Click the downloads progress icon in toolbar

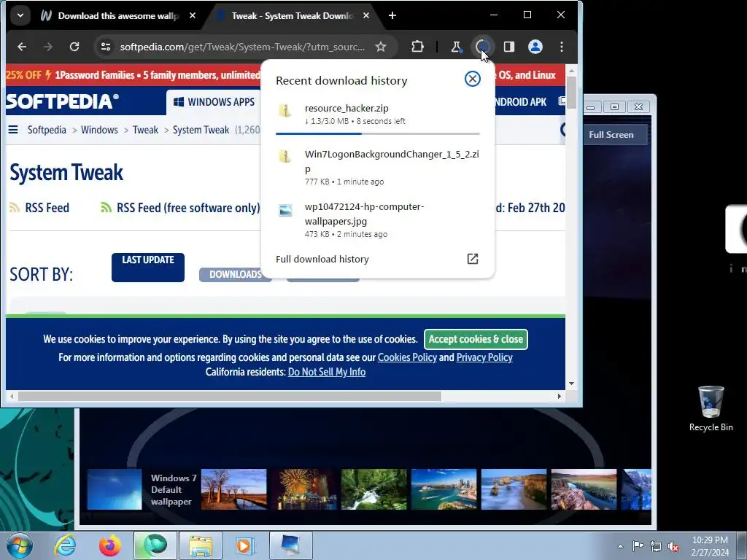483,47
